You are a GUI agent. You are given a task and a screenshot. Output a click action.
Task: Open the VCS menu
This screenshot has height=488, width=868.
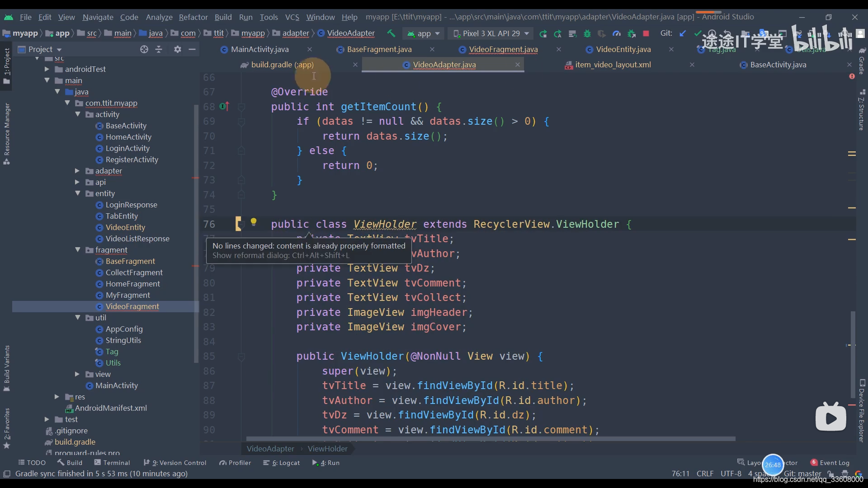pyautogui.click(x=292, y=17)
